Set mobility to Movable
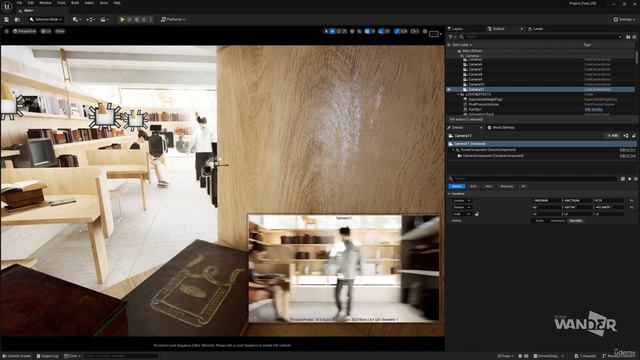 point(576,221)
